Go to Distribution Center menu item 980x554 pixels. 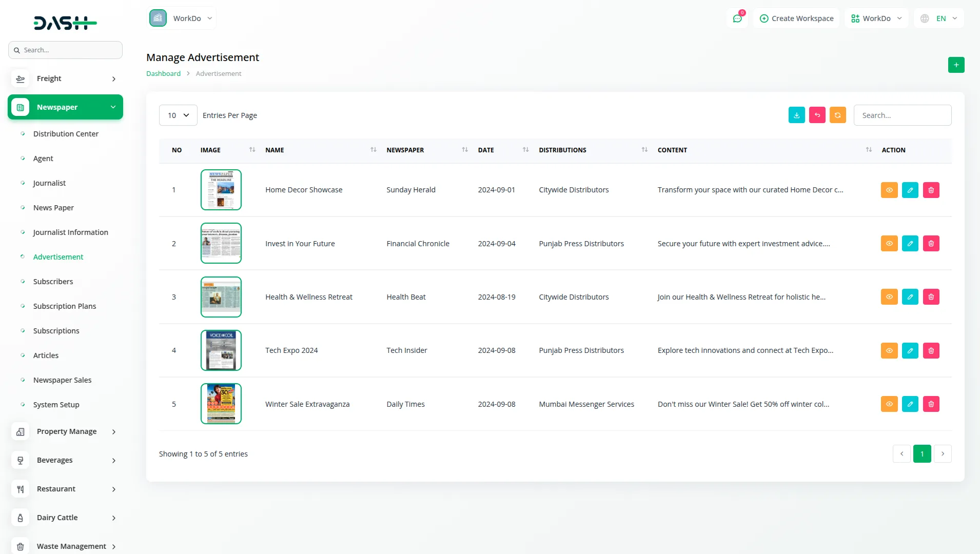pyautogui.click(x=66, y=134)
